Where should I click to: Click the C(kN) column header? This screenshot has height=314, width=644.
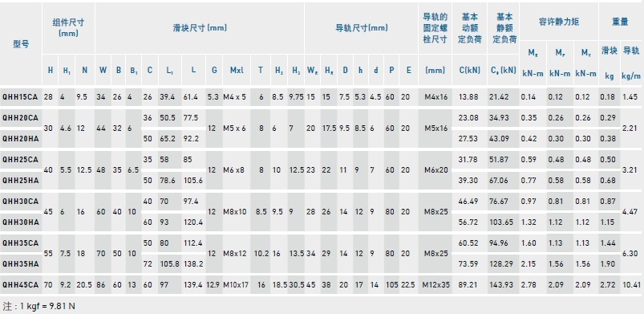469,71
